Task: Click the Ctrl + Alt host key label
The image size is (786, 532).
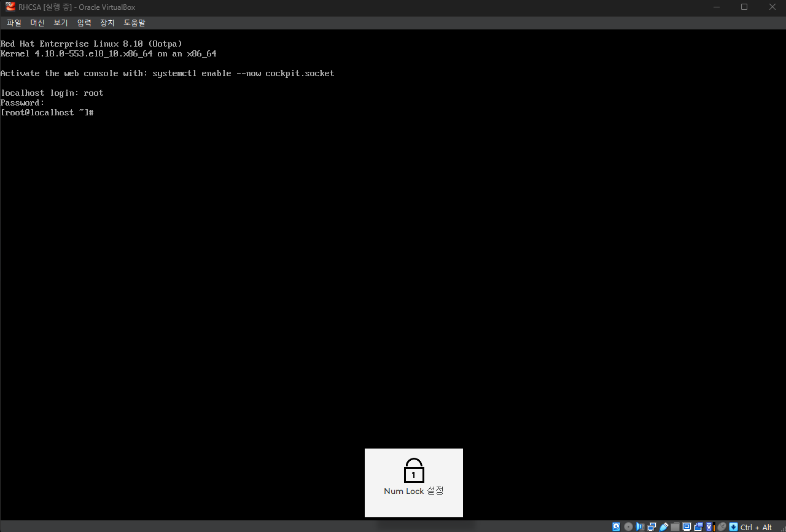Action: pyautogui.click(x=756, y=527)
